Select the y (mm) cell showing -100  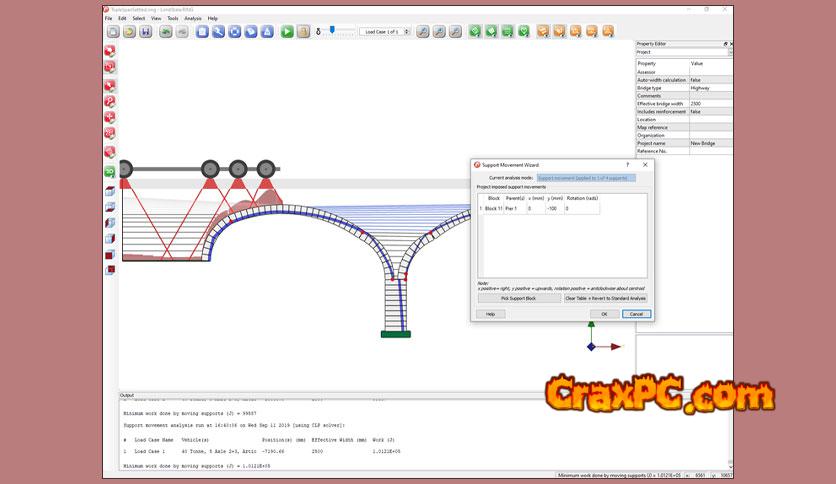tap(551, 208)
